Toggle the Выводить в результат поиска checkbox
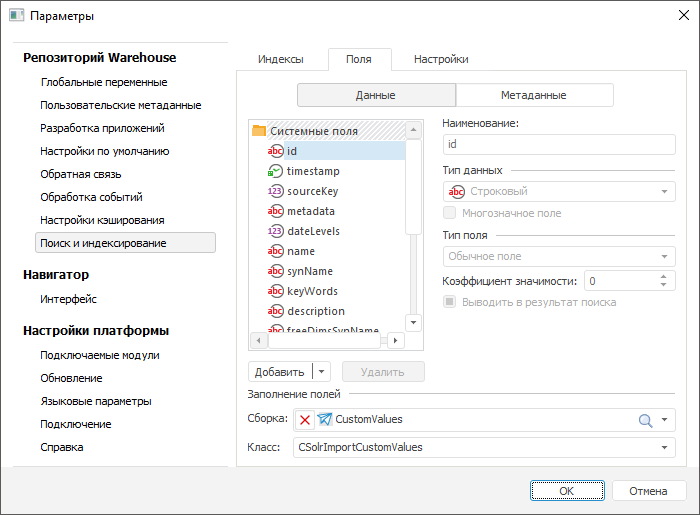The image size is (700, 515). 450,302
